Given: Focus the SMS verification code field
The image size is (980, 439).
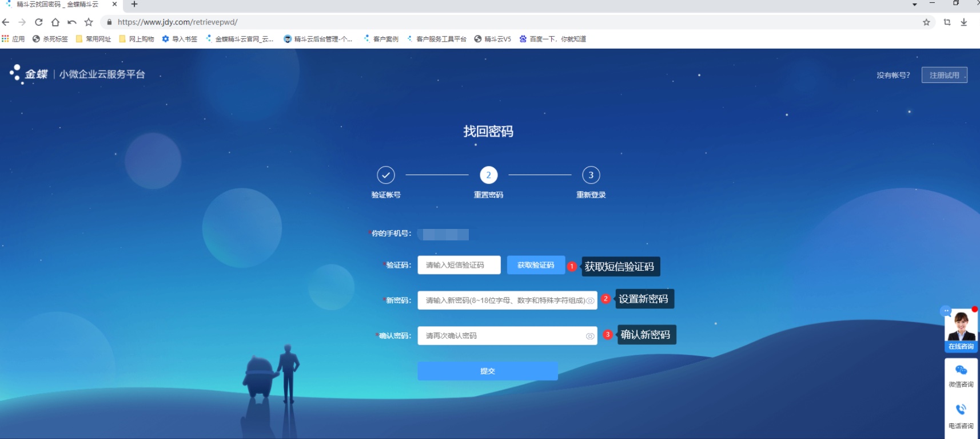Looking at the screenshot, I should pyautogui.click(x=459, y=265).
